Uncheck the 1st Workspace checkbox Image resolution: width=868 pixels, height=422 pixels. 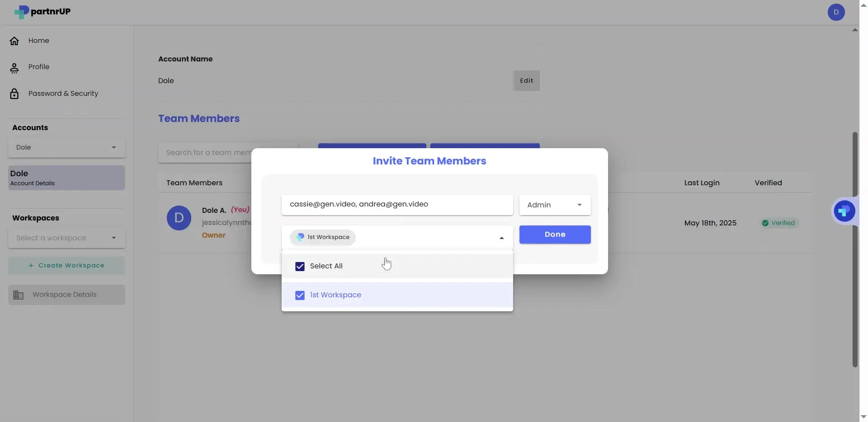tap(300, 295)
